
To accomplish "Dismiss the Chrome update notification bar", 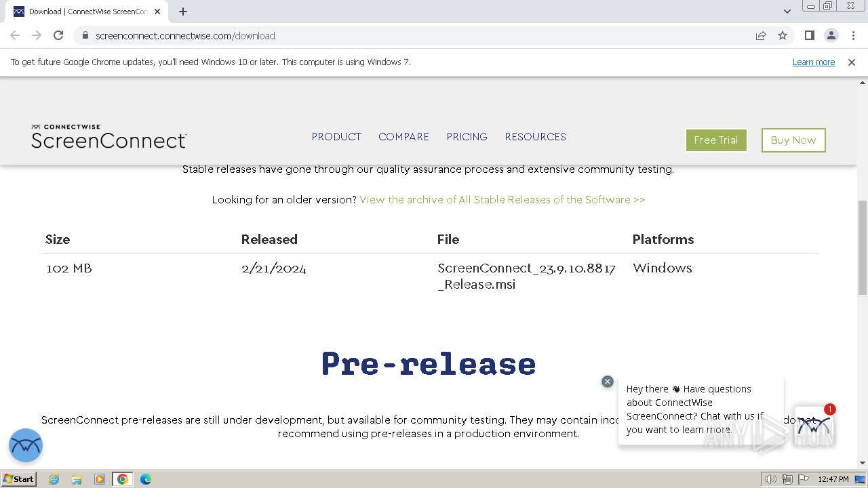I will coord(852,62).
